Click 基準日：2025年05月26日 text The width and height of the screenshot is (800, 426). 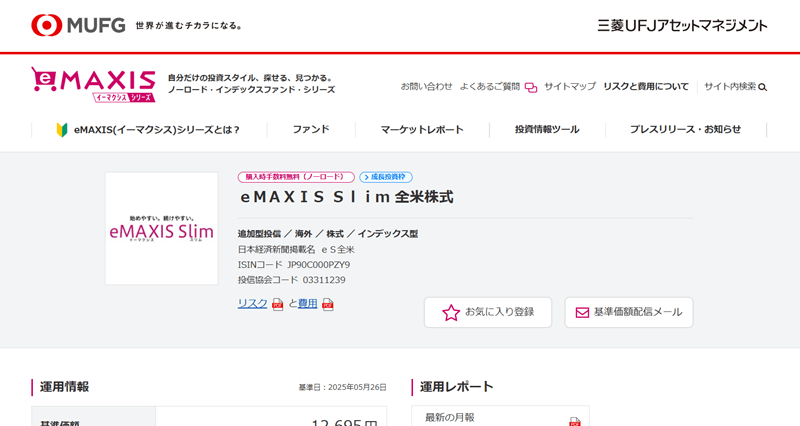pos(342,388)
